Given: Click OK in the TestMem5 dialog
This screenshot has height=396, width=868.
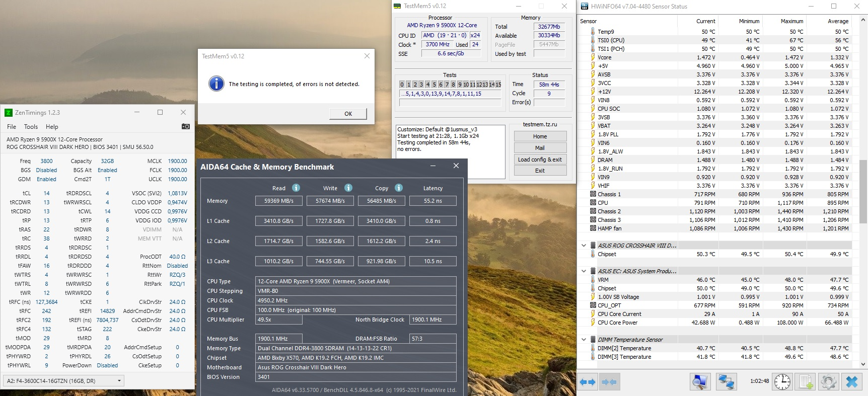Looking at the screenshot, I should [348, 114].
